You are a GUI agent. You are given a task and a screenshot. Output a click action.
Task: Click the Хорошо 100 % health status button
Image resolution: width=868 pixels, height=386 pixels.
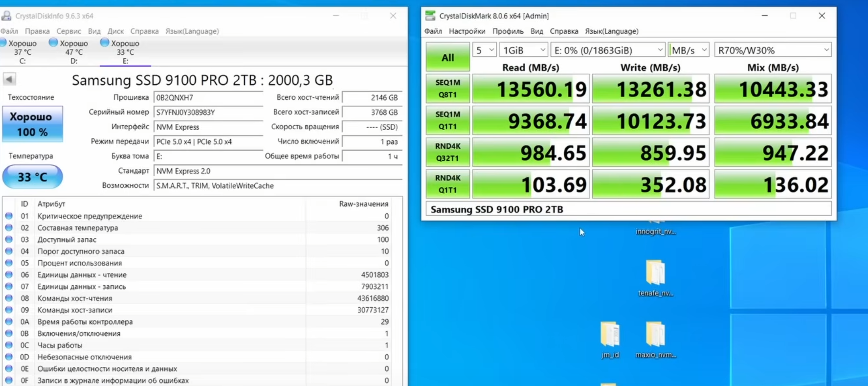(32, 124)
